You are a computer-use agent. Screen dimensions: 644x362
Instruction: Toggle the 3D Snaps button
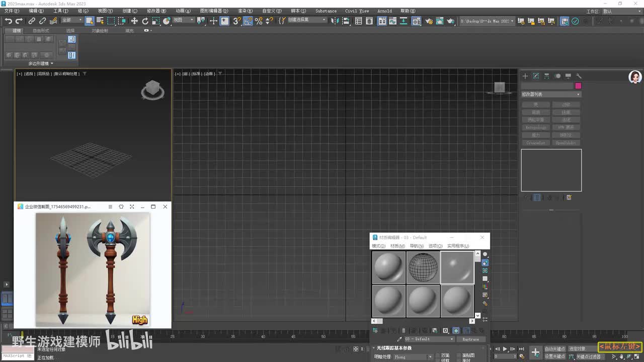point(237,21)
